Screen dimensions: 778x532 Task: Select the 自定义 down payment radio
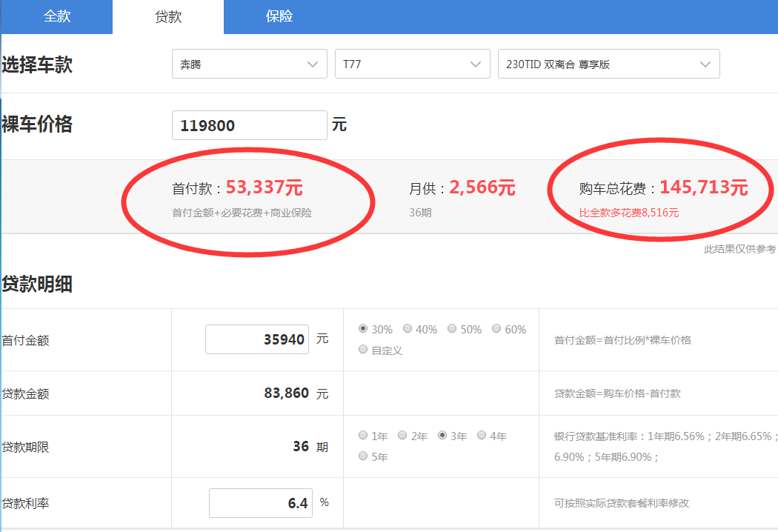(363, 350)
